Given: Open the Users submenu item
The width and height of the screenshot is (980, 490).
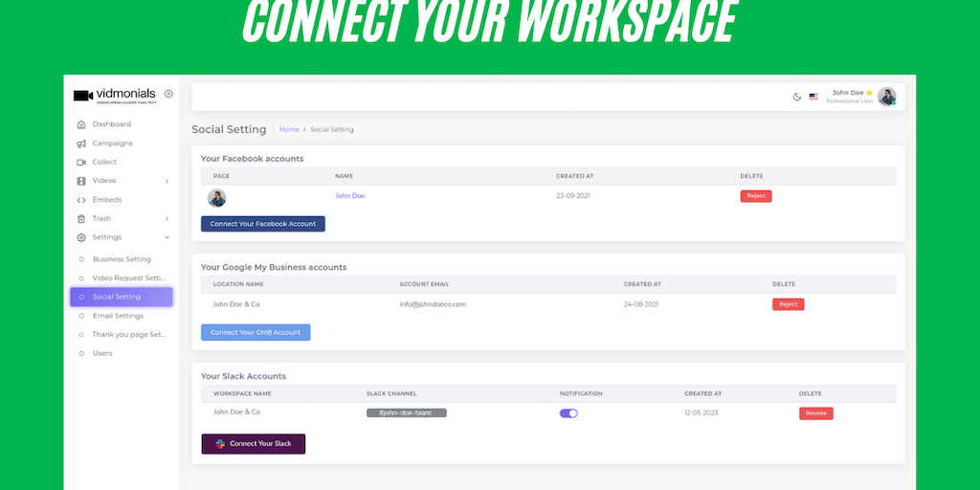Looking at the screenshot, I should pos(102,353).
